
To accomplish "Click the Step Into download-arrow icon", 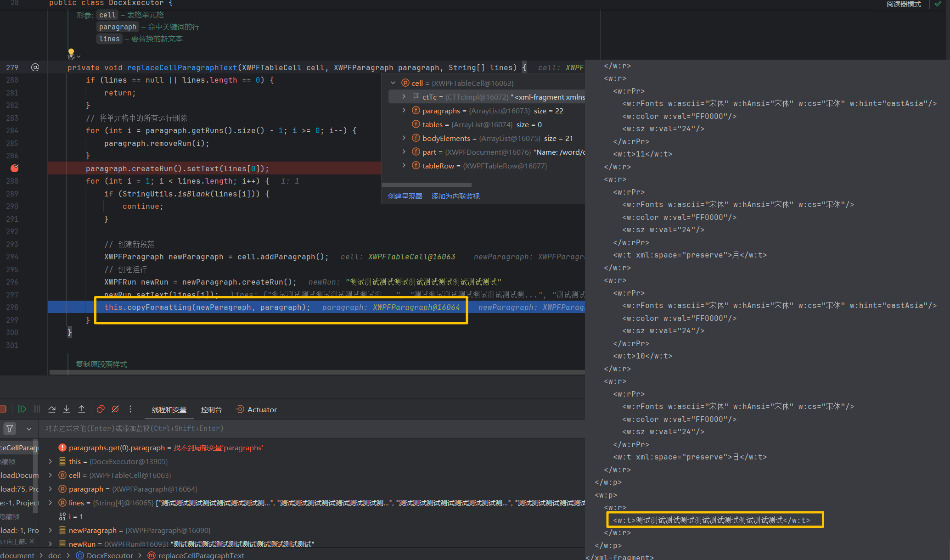I will coord(67,409).
